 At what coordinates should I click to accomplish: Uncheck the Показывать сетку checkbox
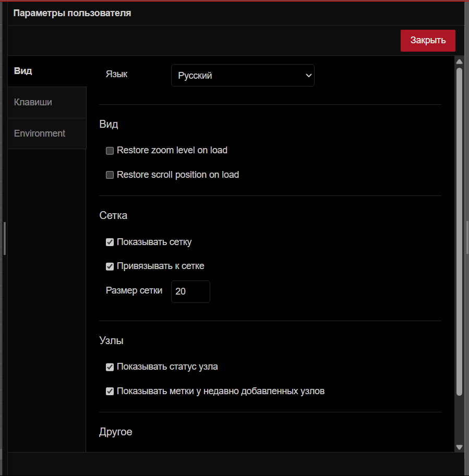[110, 242]
